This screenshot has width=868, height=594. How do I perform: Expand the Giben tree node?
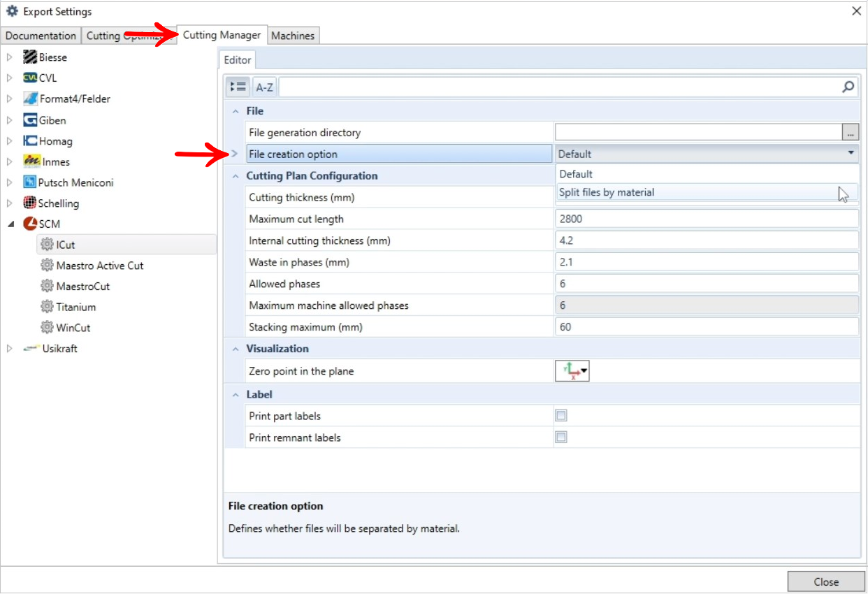click(10, 120)
